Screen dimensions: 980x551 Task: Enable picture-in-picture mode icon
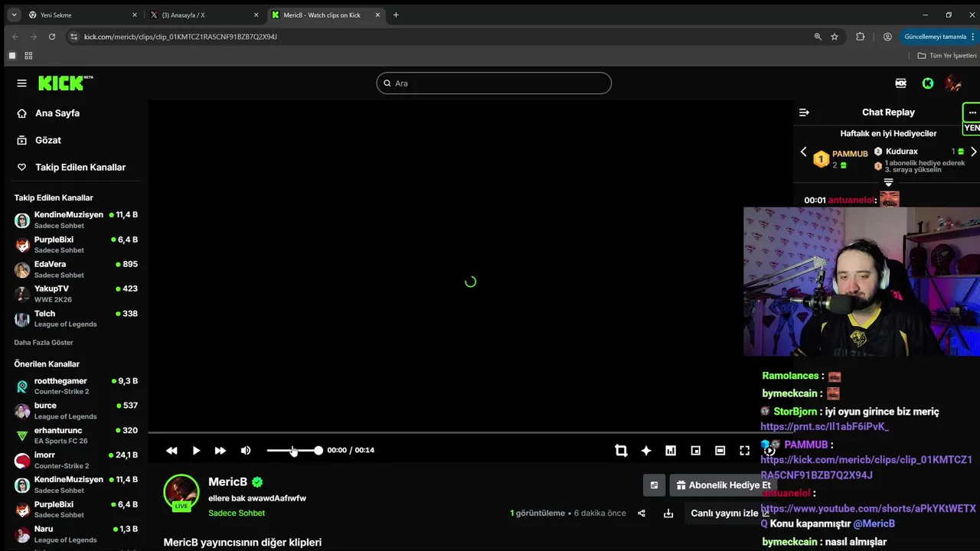(695, 451)
